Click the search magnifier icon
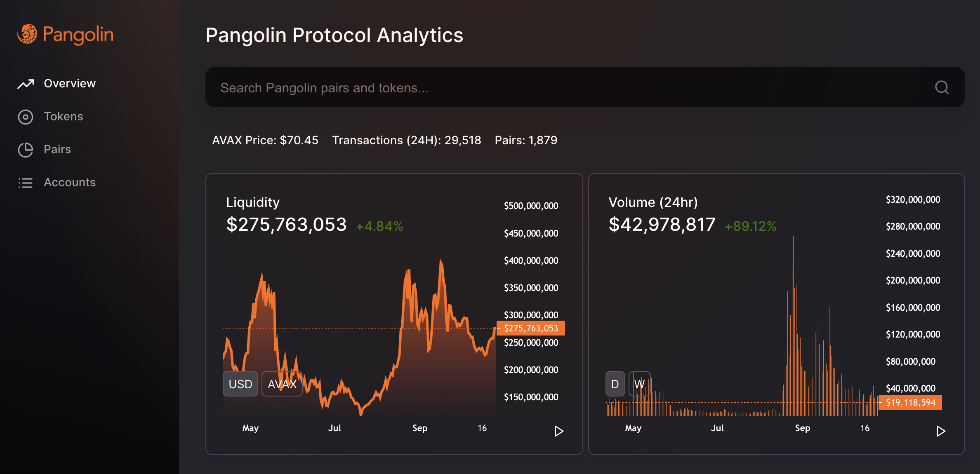The height and width of the screenshot is (474, 980). [942, 87]
